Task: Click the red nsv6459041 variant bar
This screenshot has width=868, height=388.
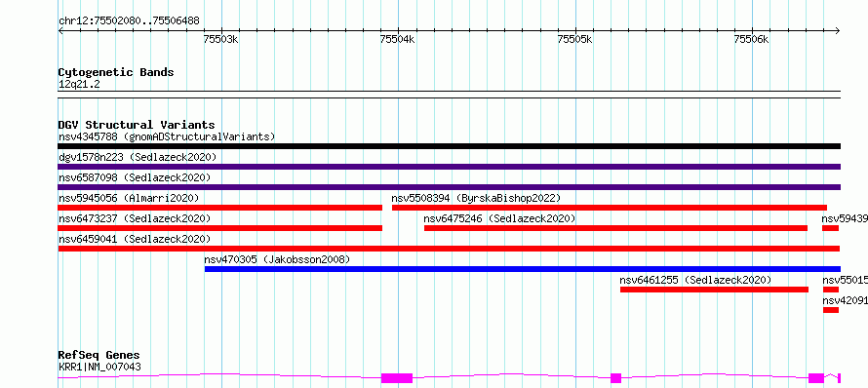Action: pyautogui.click(x=449, y=249)
